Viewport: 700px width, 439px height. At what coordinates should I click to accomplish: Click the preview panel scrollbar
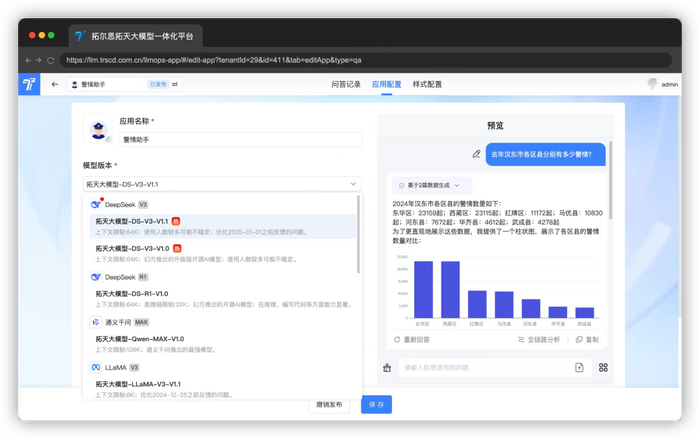click(610, 180)
